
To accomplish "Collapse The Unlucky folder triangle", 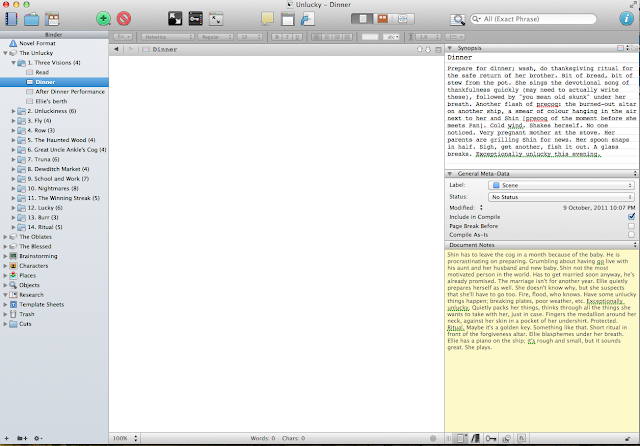I will point(5,53).
